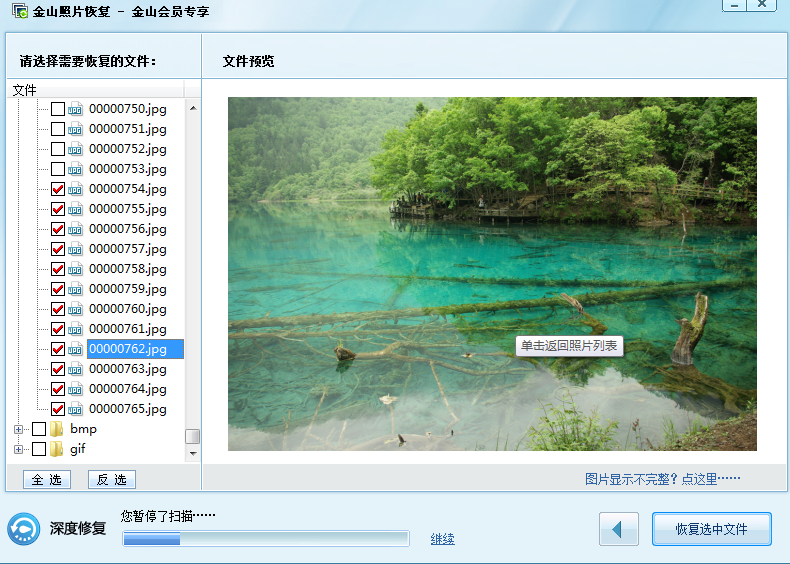Select the highlighted 00000762.jpg file name
Image resolution: width=790 pixels, height=564 pixels.
(135, 349)
